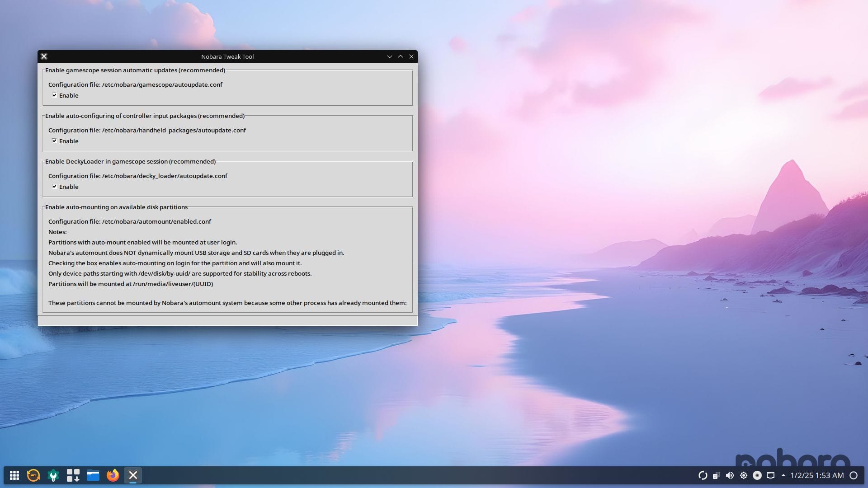The height and width of the screenshot is (488, 868).
Task: Click the Nobara Tweak Tool title bar
Action: click(x=227, y=56)
